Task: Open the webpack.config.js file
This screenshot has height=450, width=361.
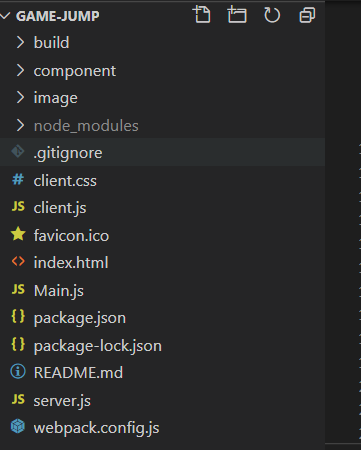Action: pyautogui.click(x=96, y=428)
